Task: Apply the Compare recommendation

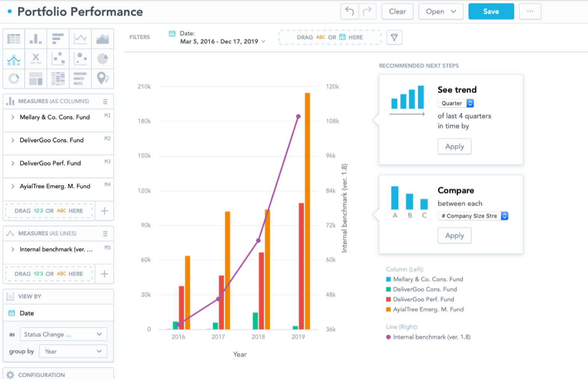Action: (x=455, y=236)
